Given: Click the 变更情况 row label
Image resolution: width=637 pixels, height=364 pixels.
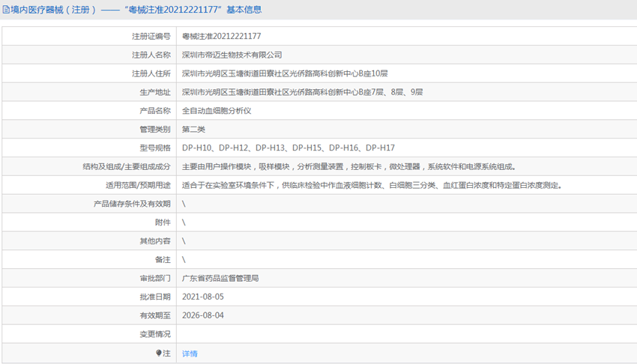Looking at the screenshot, I should [154, 334].
